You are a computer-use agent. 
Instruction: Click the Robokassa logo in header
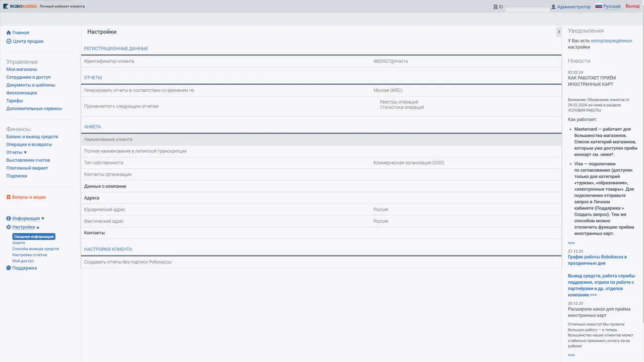(20, 6)
